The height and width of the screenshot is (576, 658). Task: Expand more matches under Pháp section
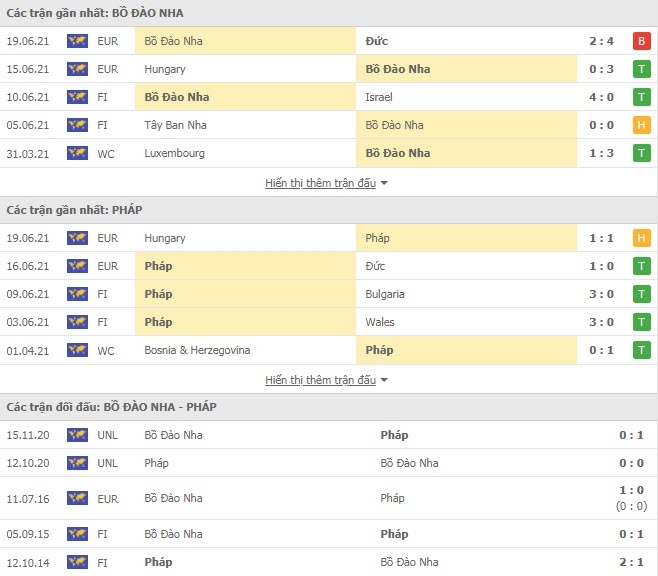[x=320, y=380]
